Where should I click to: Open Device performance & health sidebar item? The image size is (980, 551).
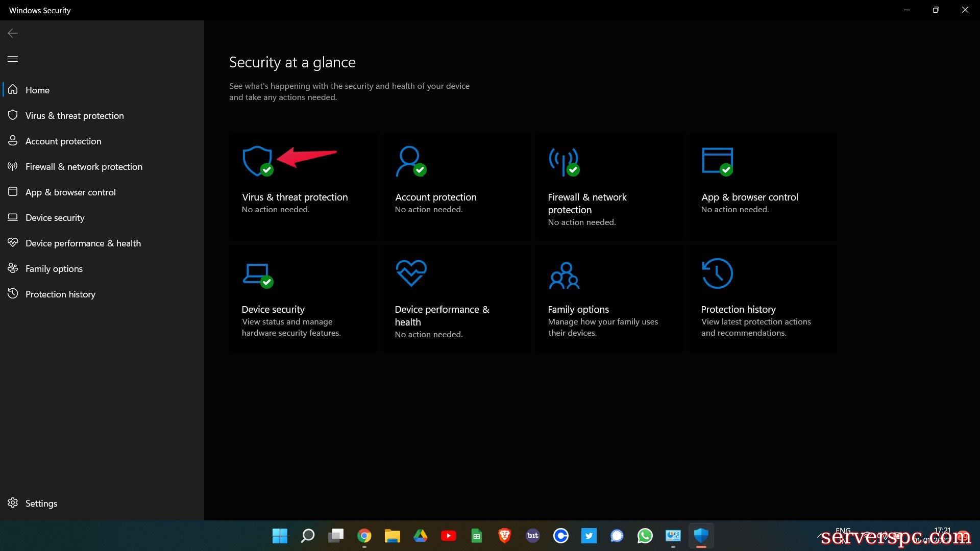tap(83, 243)
